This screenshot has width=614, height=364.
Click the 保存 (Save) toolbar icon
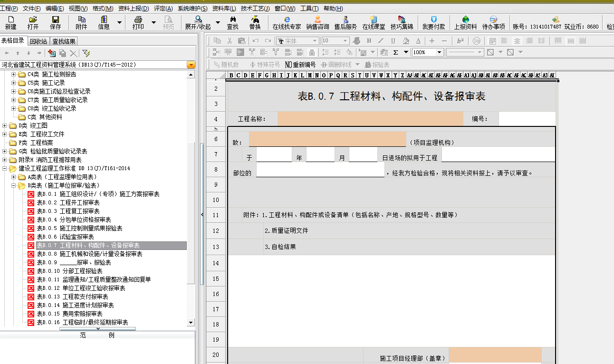click(x=56, y=22)
